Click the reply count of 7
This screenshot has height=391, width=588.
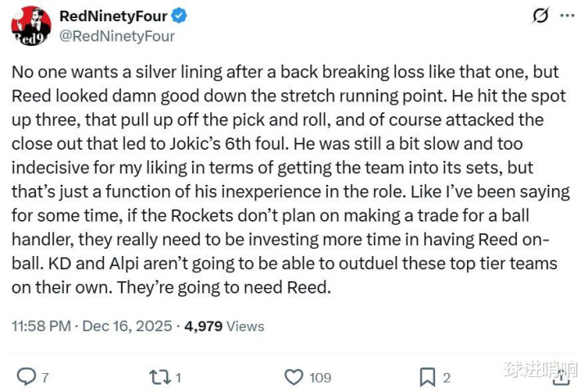click(45, 377)
